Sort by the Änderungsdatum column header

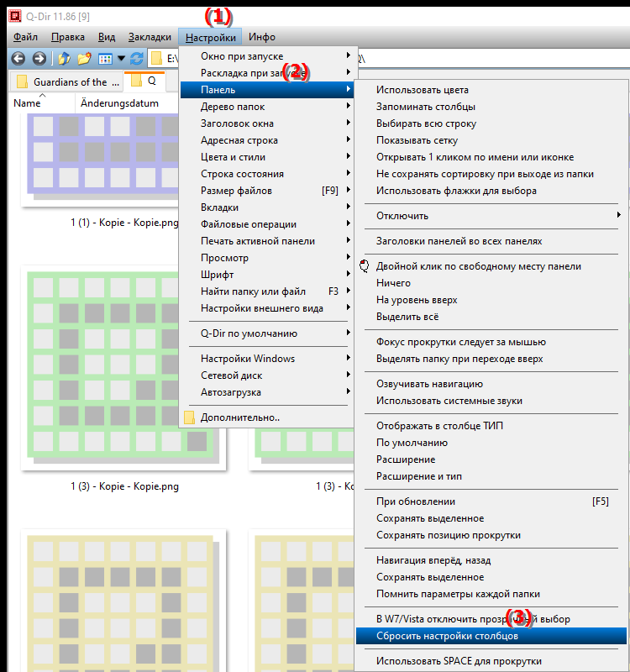point(119,103)
